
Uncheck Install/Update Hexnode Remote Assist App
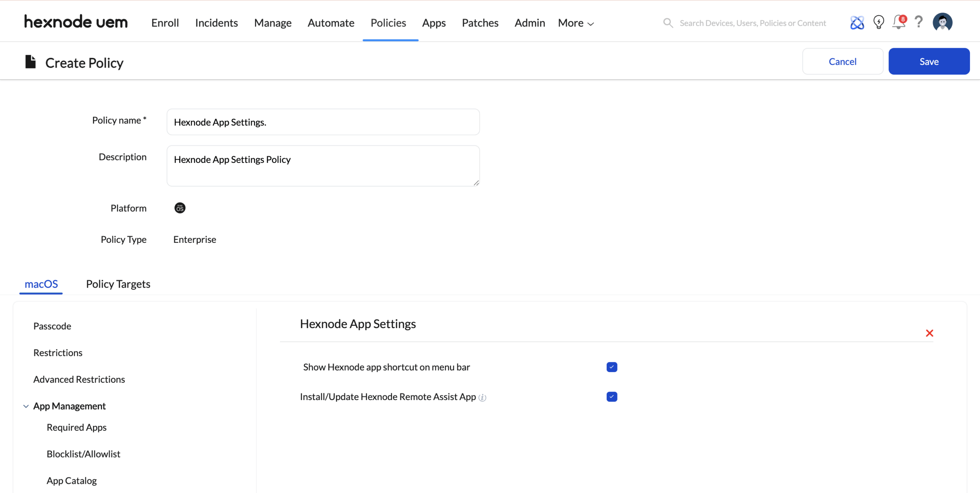612,397
